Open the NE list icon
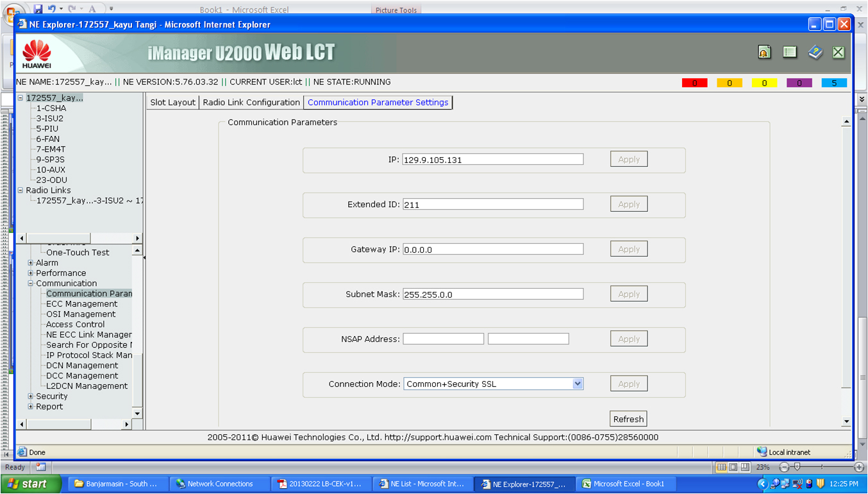The image size is (868, 494). pos(789,51)
